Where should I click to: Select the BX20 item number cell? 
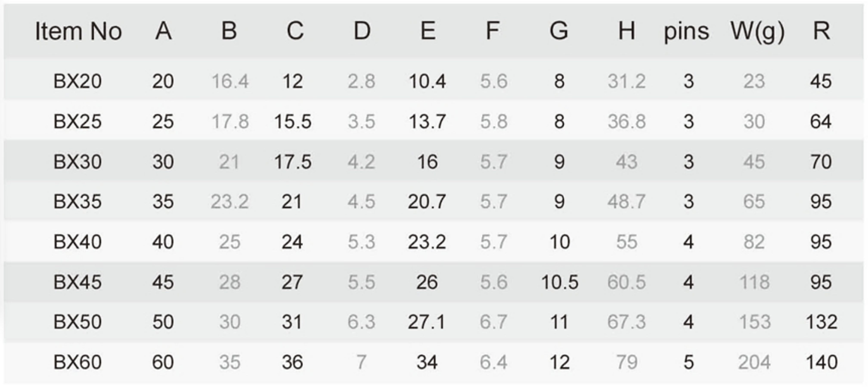77,81
